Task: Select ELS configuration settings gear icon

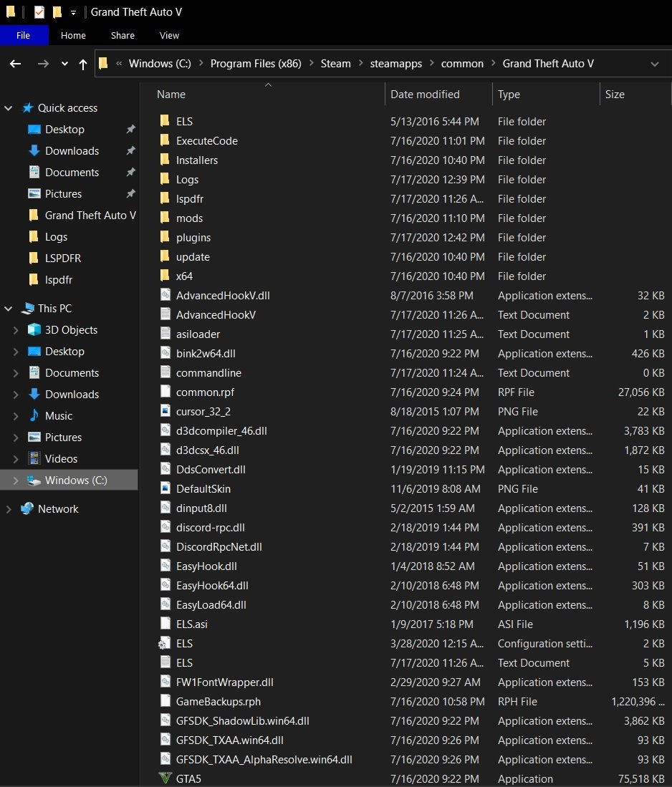Action: tap(164, 643)
